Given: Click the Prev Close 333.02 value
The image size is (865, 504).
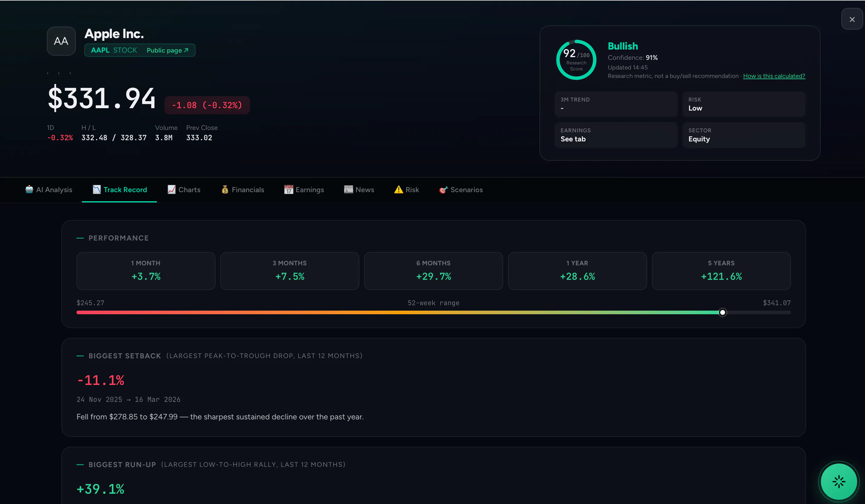Looking at the screenshot, I should click(x=199, y=137).
